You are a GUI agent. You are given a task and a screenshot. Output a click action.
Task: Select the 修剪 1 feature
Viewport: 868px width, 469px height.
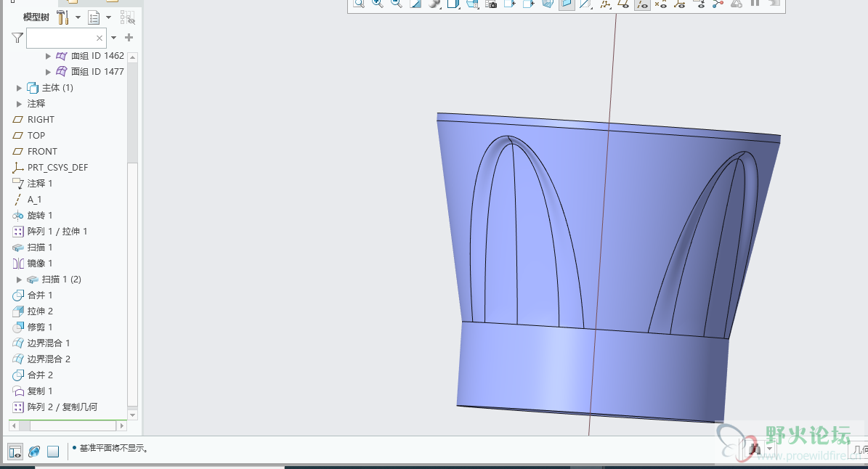[x=33, y=327]
